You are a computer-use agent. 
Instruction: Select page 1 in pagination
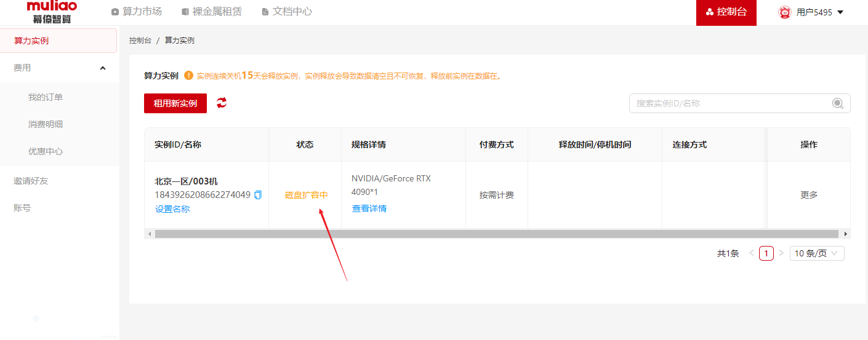(x=766, y=253)
